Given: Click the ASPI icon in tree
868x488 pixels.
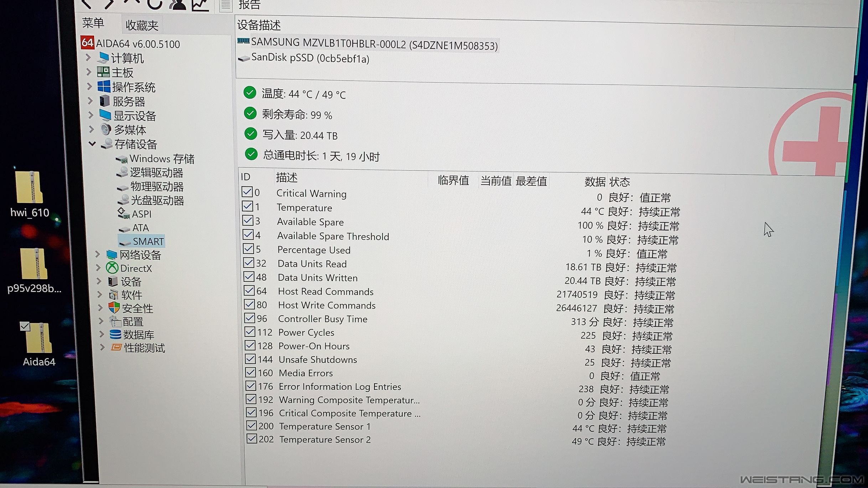Looking at the screenshot, I should point(123,214).
